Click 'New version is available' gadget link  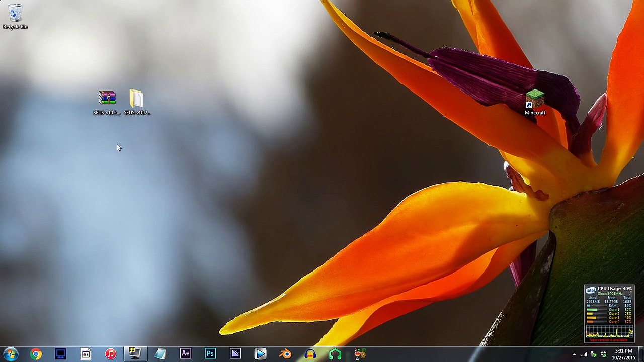(609, 340)
